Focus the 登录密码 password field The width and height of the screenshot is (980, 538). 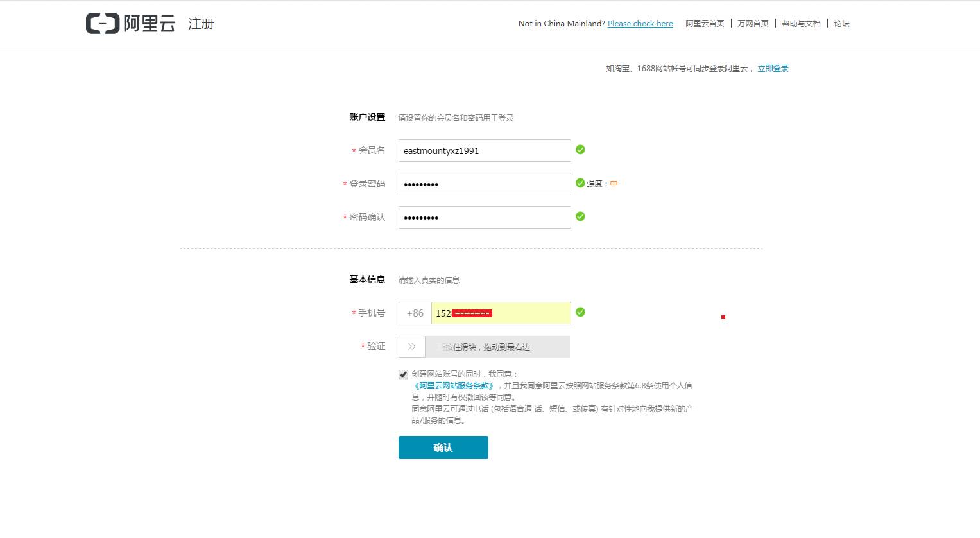pos(485,184)
